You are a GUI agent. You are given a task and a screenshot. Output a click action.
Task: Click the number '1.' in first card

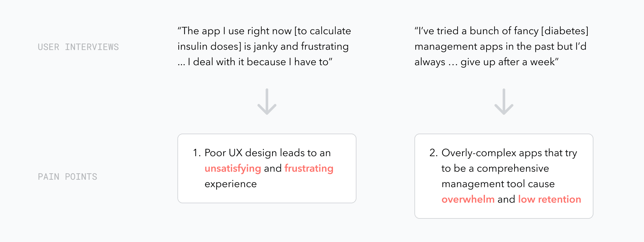[x=197, y=153]
